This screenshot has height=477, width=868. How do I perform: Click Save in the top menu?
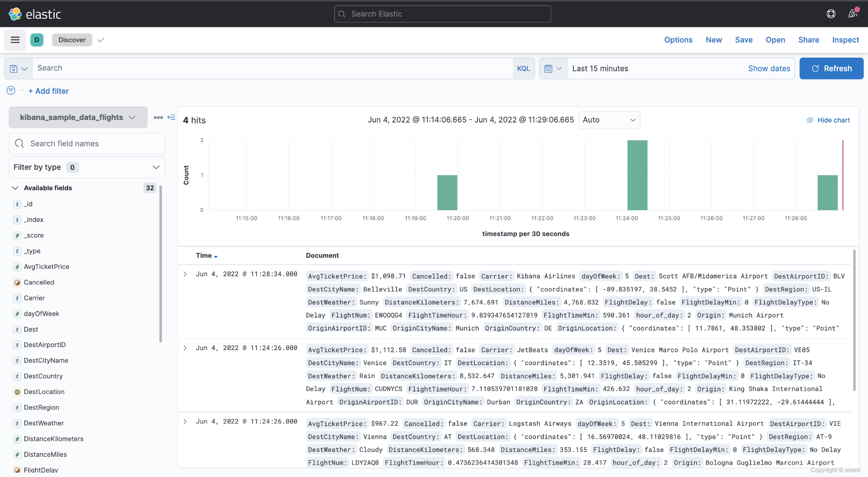744,40
